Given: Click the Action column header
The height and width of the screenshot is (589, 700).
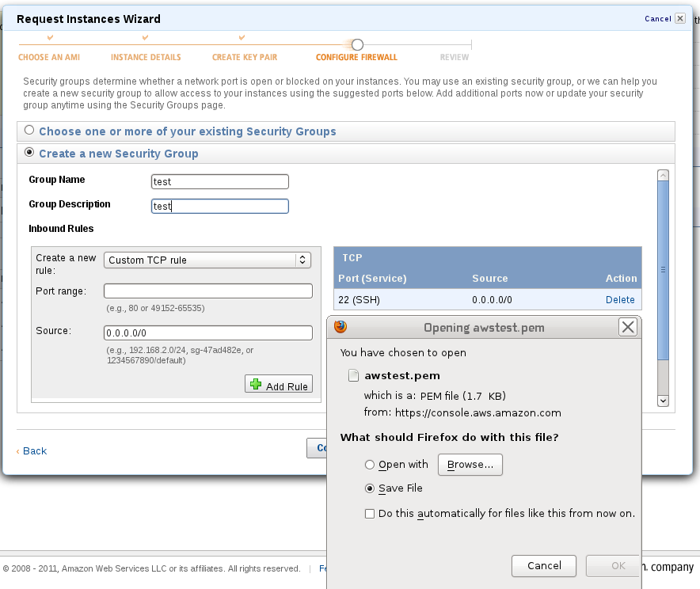Looking at the screenshot, I should 621,279.
